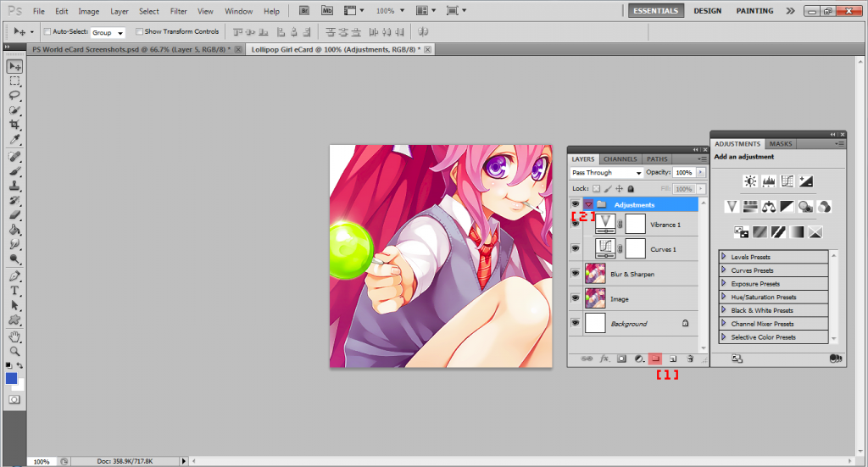Add a layer mask
The image size is (868, 467).
click(x=621, y=359)
